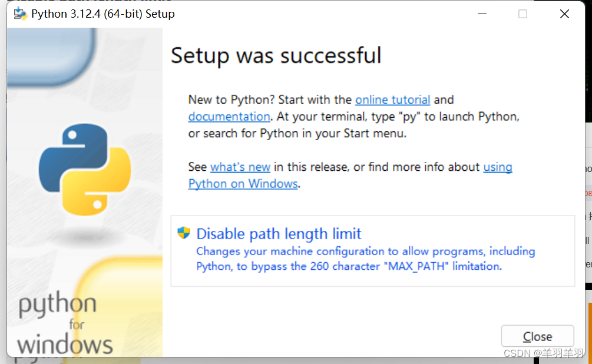Click Disable path length limit option
Screen dimensions: 592x364
point(373,251)
